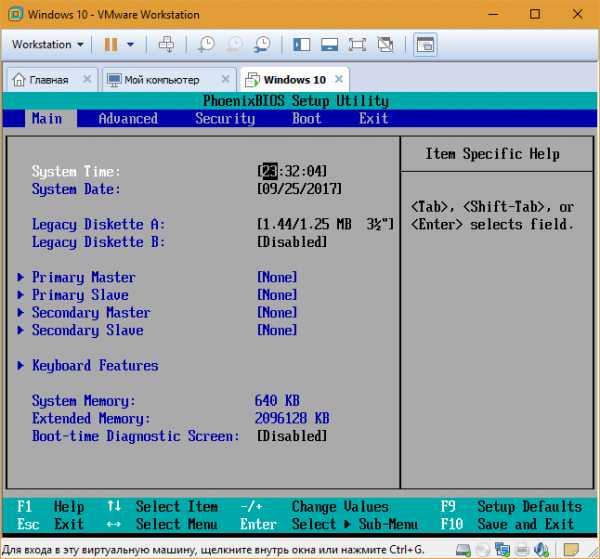Screen dimensions: 600x559
Task: Open the Exit BIOS menu
Action: point(373,119)
